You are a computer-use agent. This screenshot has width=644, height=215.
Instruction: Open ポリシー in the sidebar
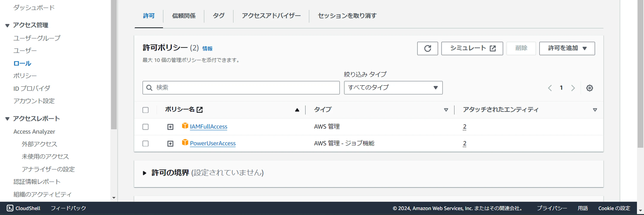(x=25, y=76)
